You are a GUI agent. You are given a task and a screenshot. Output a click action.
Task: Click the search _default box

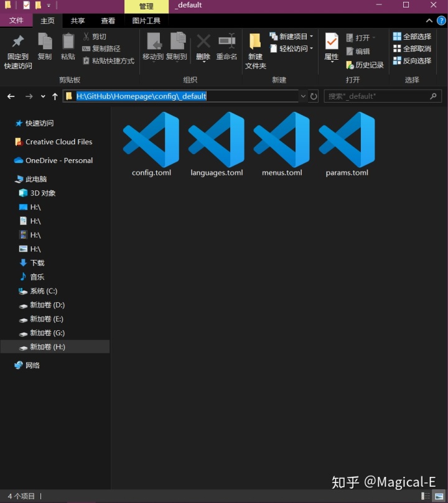coord(383,96)
